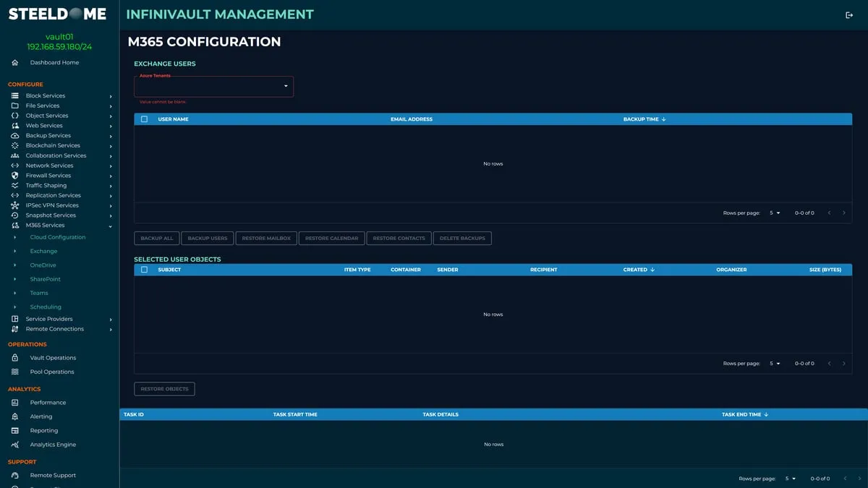The width and height of the screenshot is (868, 488).
Task: Select the IPSec VPN Services icon
Action: tap(14, 205)
